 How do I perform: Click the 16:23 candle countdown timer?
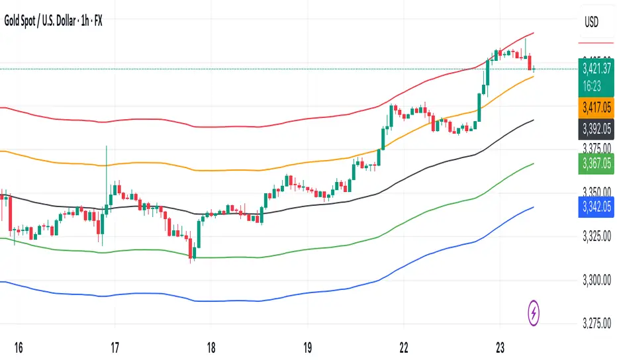(x=591, y=86)
